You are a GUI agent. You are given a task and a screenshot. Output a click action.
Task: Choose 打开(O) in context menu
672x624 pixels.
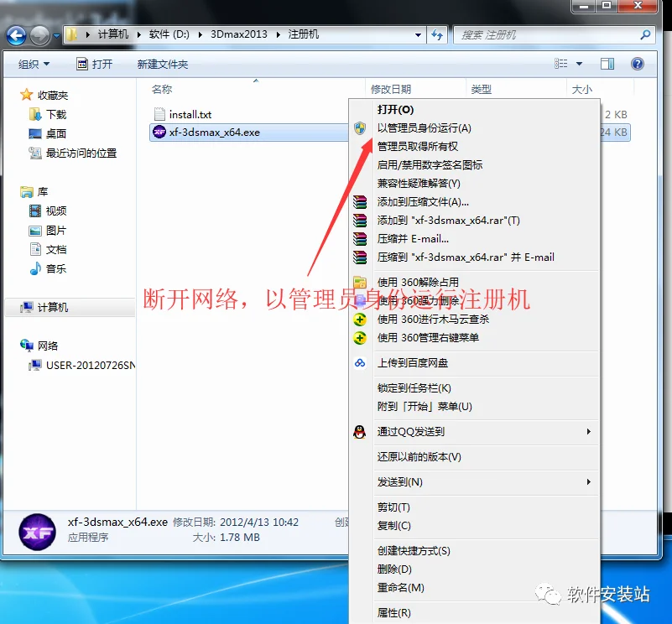[x=475, y=110]
